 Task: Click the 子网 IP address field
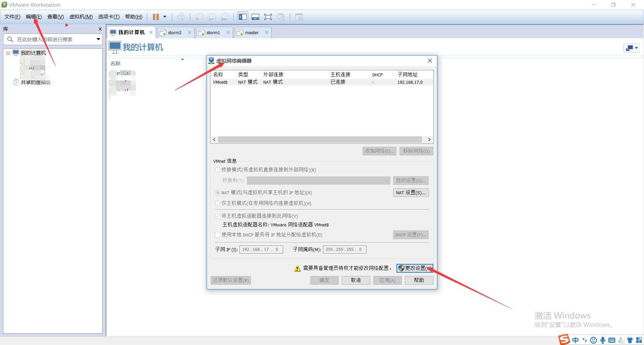coord(261,250)
